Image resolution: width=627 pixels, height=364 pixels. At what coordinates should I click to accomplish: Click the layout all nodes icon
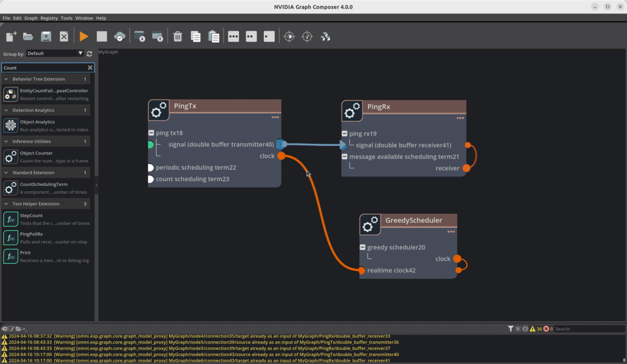(x=325, y=36)
